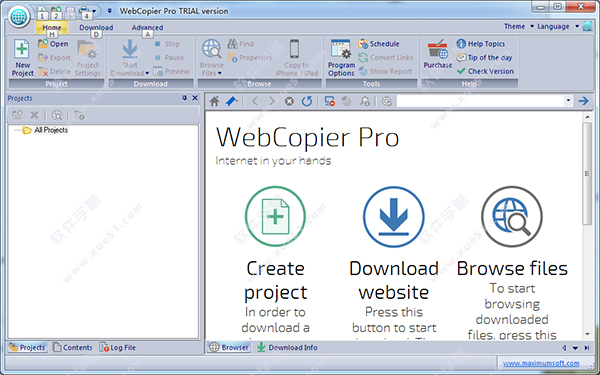Screen dimensions: 600x375
Task: Click Check Version
Action: [485, 72]
